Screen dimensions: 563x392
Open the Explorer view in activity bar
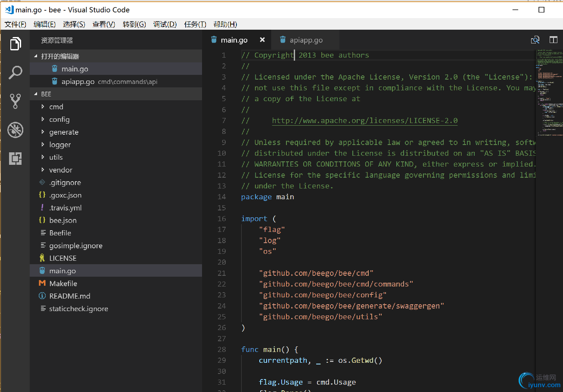[15, 44]
